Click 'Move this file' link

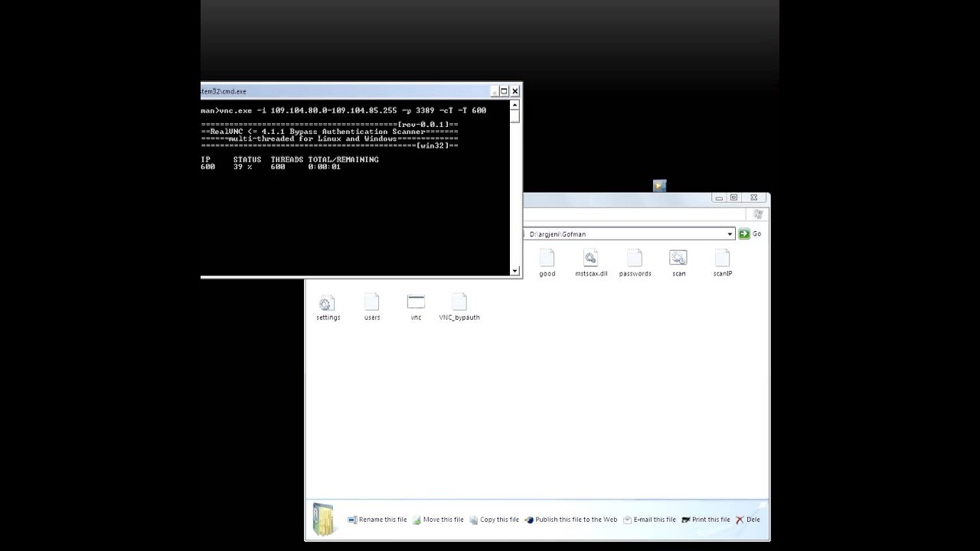click(x=438, y=520)
